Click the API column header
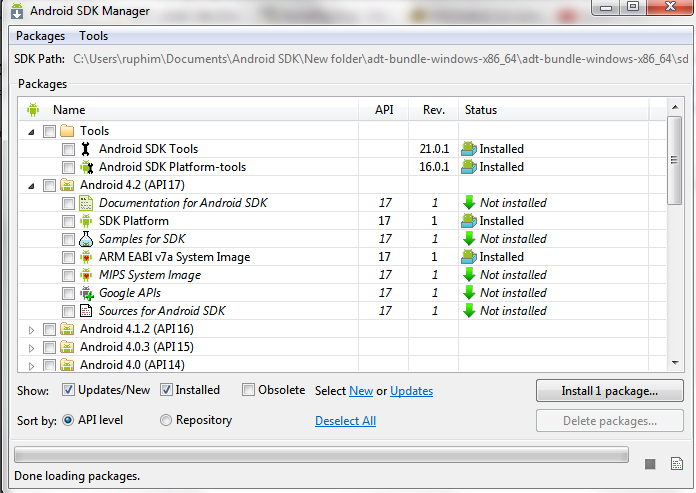Screen dimensions: 696x493 pyautogui.click(x=384, y=110)
